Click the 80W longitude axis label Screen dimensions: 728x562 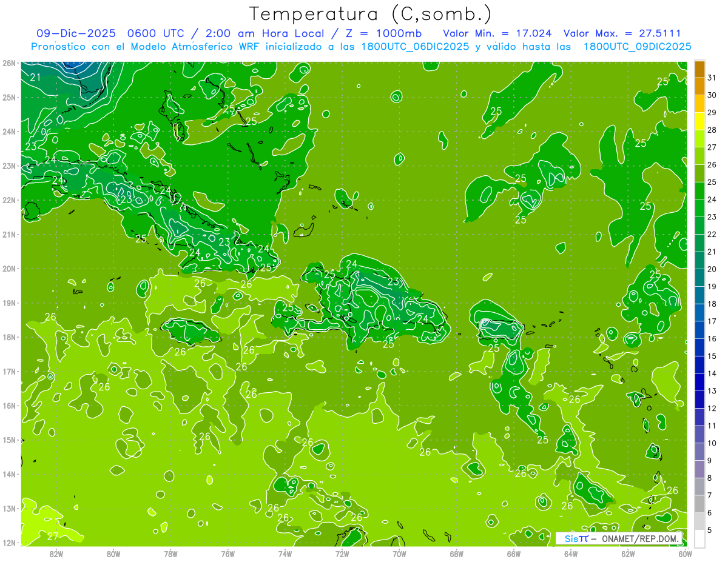(113, 554)
